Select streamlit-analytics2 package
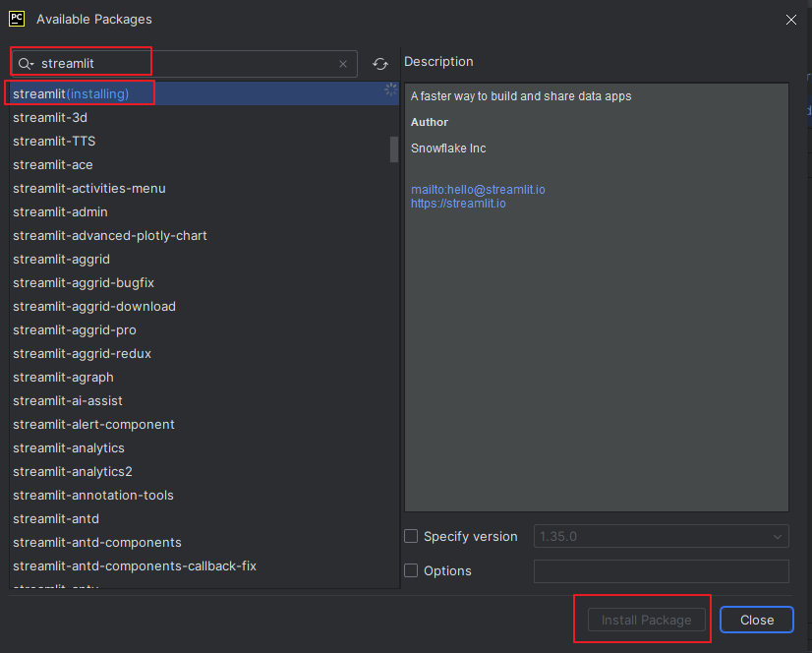The width and height of the screenshot is (812, 653). tap(204, 471)
